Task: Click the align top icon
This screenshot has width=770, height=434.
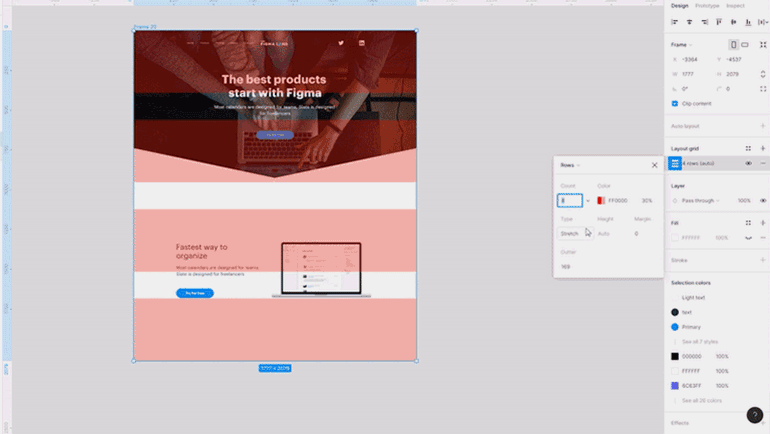Action: (719, 22)
